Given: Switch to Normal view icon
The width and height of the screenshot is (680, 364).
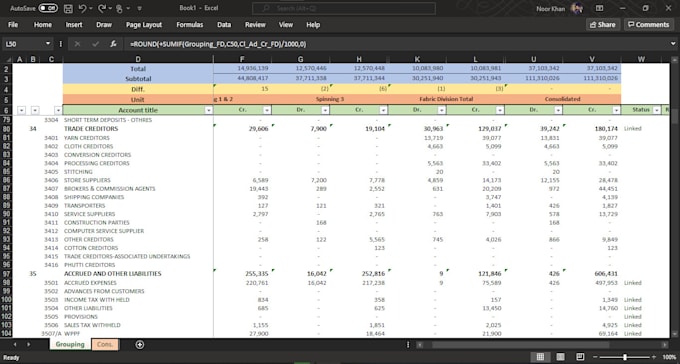Looking at the screenshot, I should (x=540, y=357).
